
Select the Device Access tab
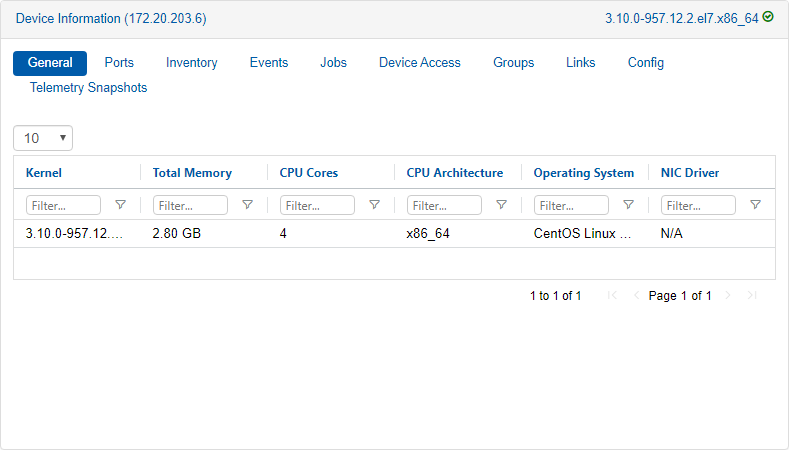tap(419, 63)
